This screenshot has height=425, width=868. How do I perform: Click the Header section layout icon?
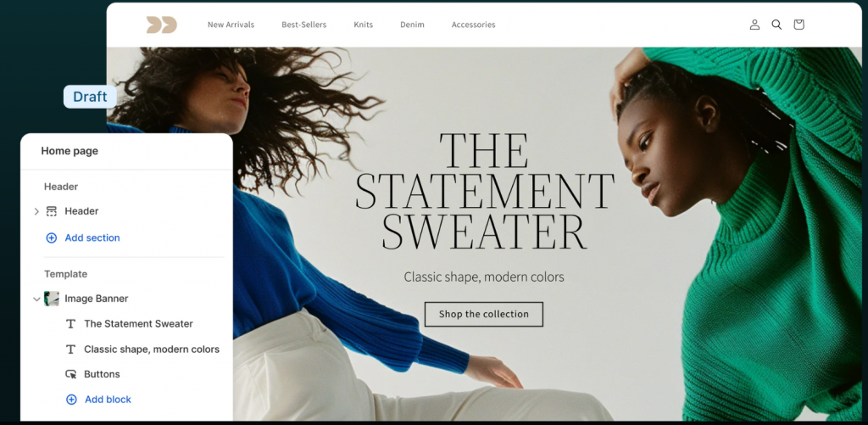52,211
